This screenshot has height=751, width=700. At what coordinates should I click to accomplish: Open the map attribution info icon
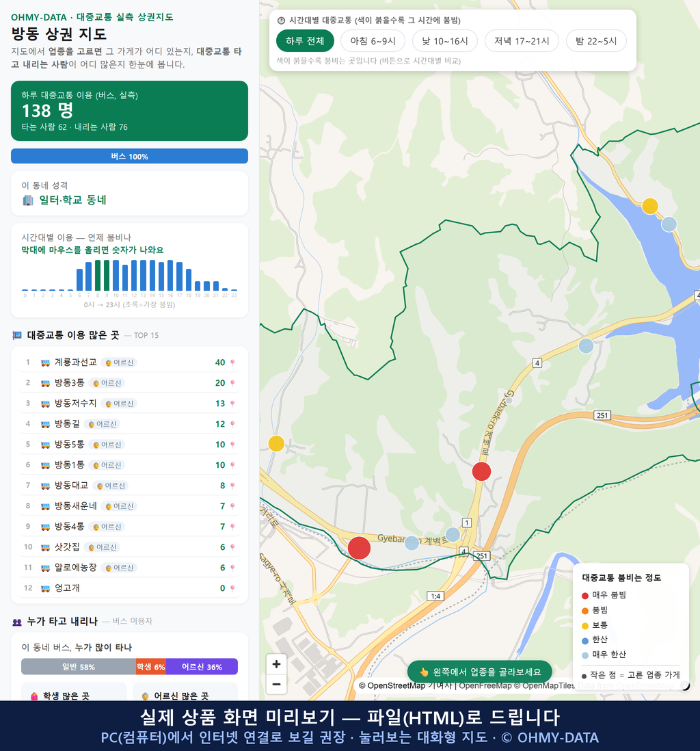pos(685,686)
